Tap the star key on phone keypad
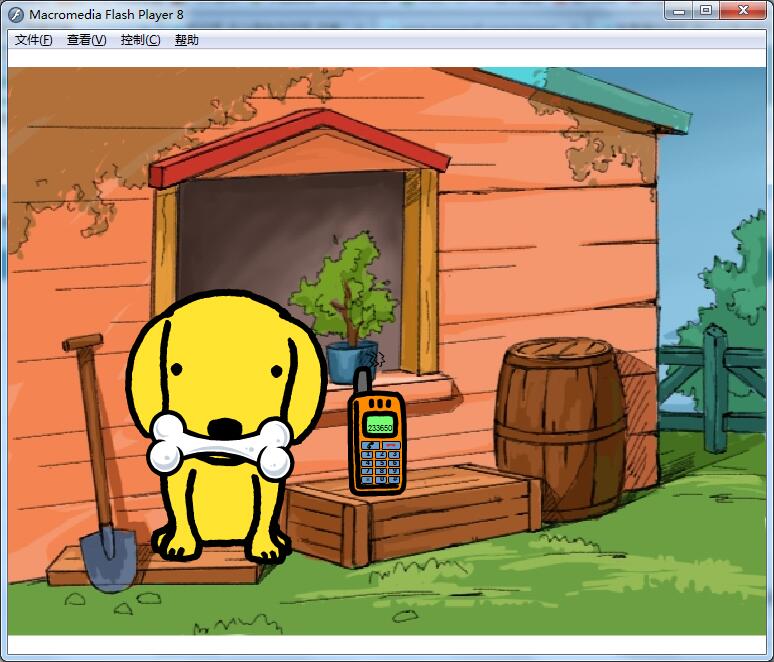 coord(367,480)
